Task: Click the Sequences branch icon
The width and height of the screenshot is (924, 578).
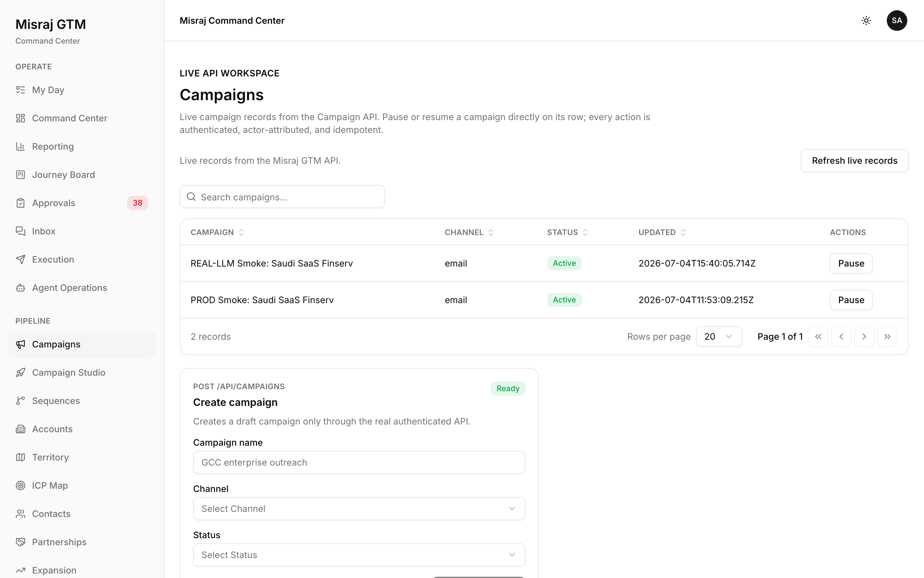Action: tap(21, 401)
